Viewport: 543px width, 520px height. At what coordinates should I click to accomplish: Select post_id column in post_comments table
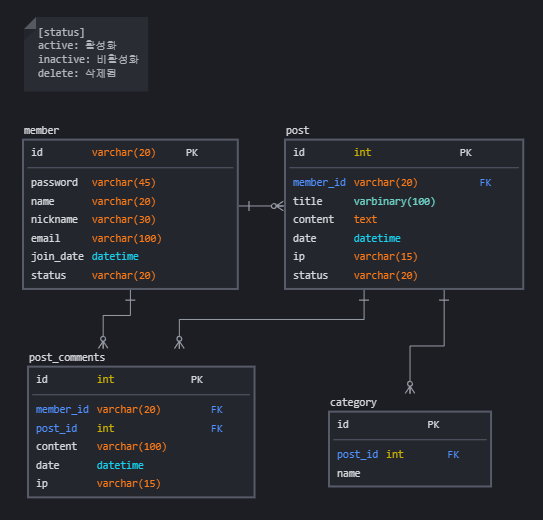56,428
